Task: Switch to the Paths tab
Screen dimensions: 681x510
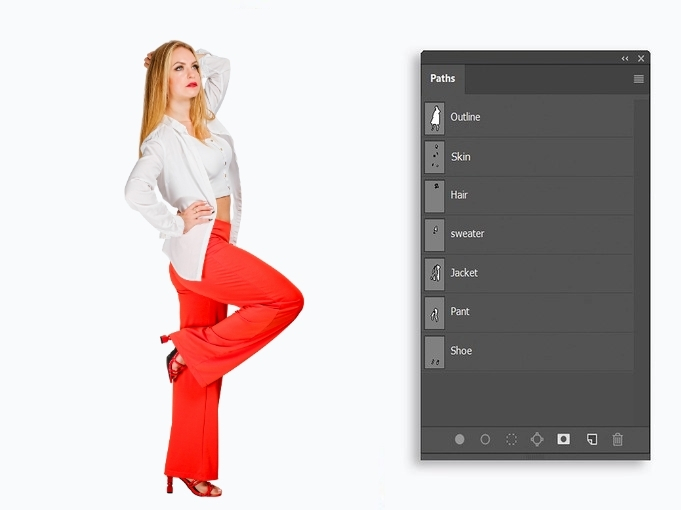Action: tap(443, 79)
